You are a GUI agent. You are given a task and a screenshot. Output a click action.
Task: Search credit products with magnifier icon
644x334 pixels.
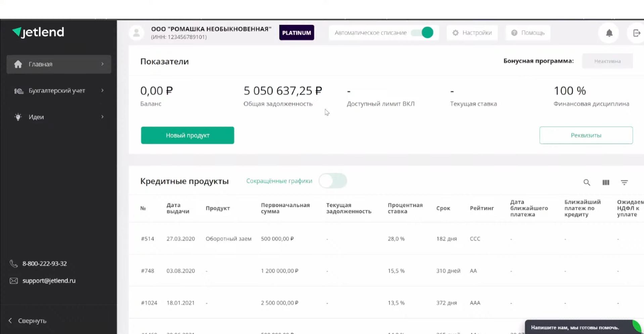click(x=587, y=182)
